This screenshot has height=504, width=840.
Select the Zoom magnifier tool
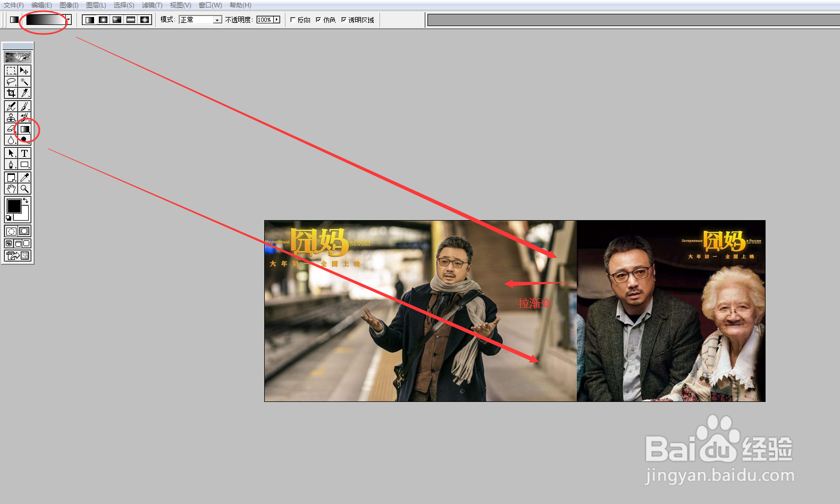pyautogui.click(x=24, y=189)
